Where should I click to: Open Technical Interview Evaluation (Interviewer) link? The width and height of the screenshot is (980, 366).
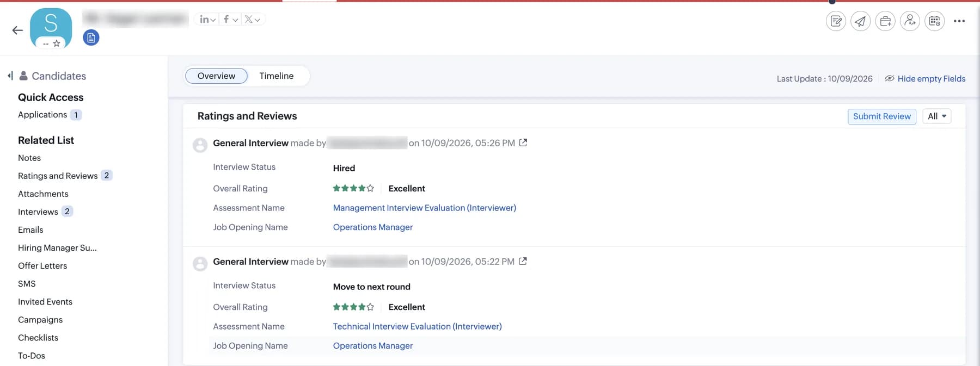coord(418,327)
